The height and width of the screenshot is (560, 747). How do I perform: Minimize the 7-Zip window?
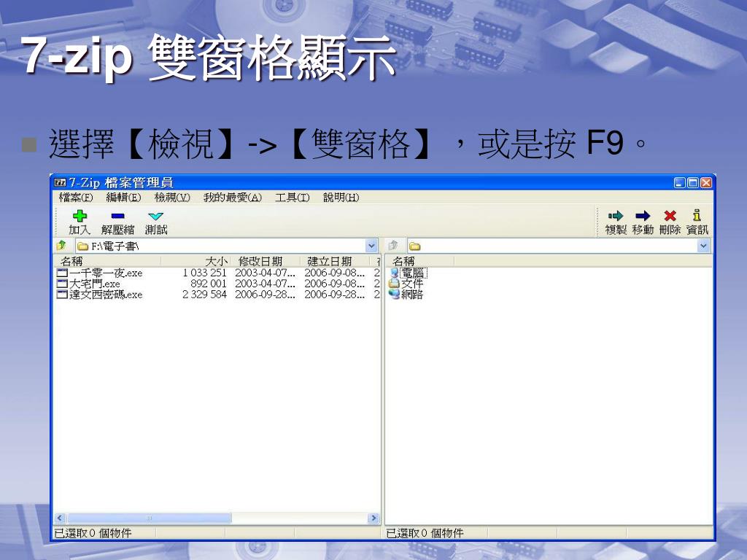pos(680,183)
